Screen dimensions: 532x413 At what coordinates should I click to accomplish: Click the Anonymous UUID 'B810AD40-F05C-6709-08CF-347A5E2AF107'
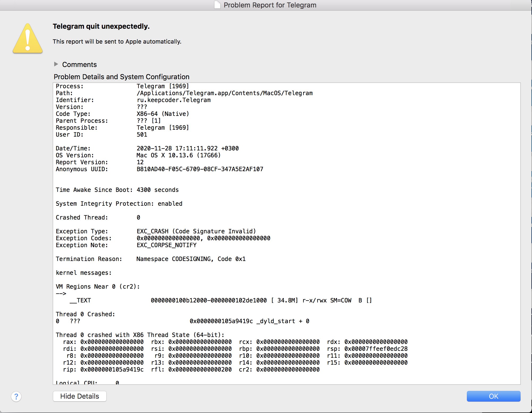coord(200,169)
